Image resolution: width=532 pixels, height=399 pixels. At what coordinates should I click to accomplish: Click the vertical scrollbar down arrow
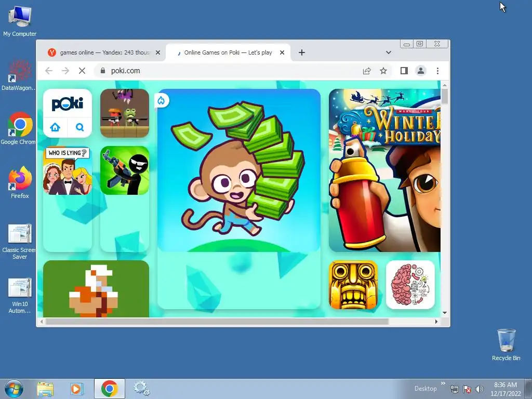tap(445, 313)
